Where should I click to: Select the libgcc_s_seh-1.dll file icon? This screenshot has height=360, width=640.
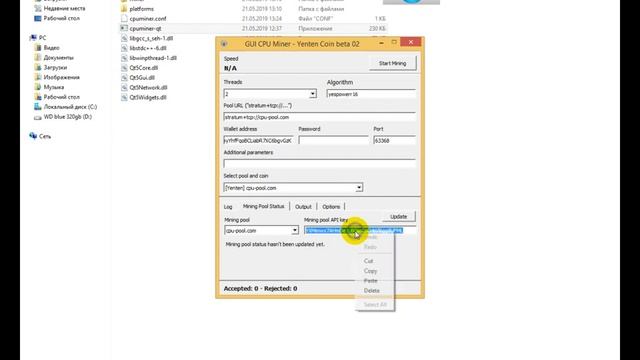[x=124, y=38]
